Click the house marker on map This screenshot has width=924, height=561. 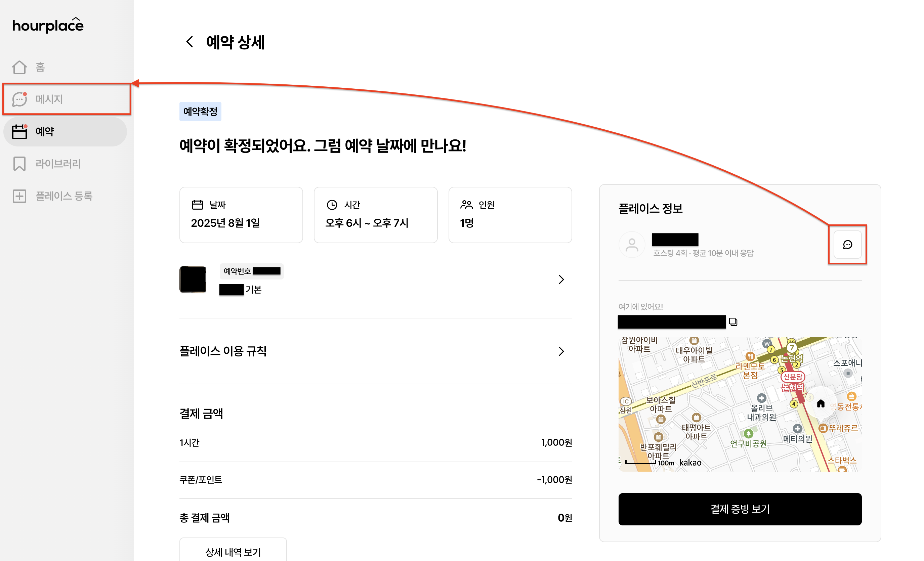click(821, 403)
